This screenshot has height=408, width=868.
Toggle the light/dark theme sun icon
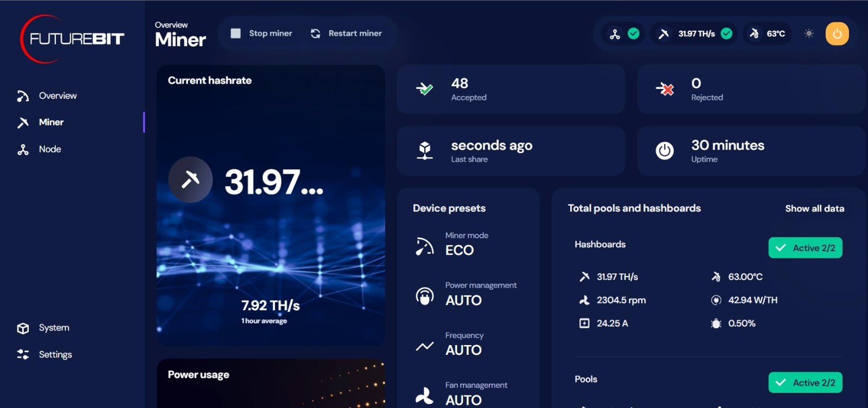point(809,34)
